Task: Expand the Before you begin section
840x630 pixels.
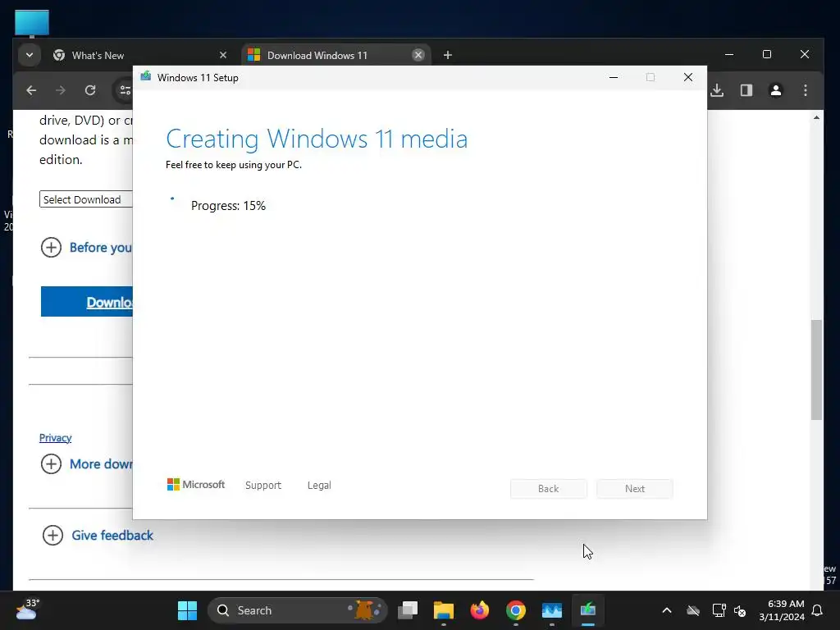Action: point(86,248)
